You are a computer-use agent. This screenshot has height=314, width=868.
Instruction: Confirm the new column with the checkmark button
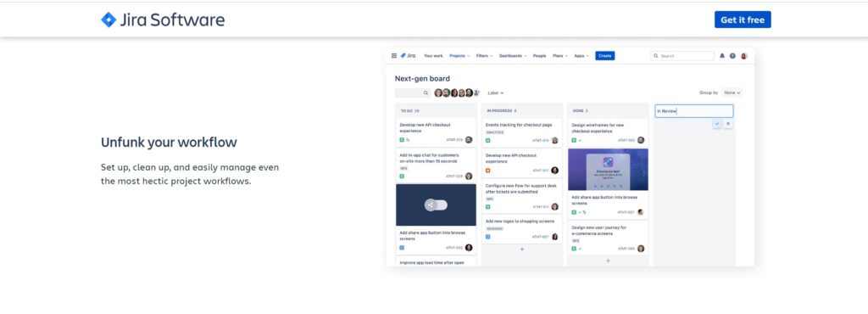717,124
